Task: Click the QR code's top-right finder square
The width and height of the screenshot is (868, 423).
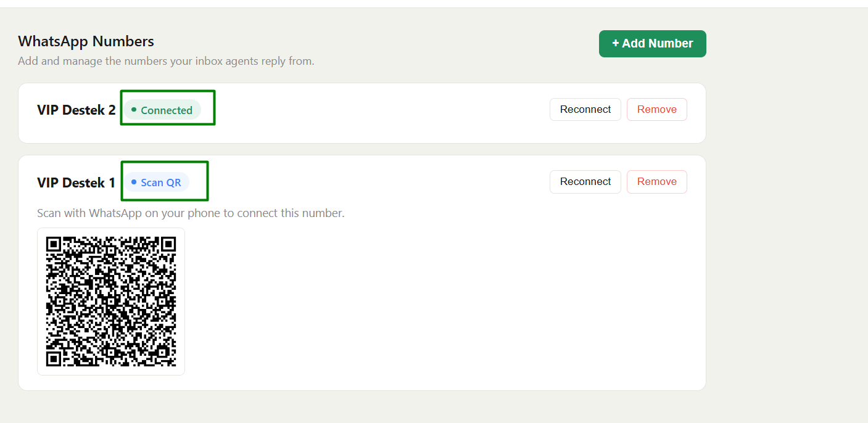Action: click(168, 244)
